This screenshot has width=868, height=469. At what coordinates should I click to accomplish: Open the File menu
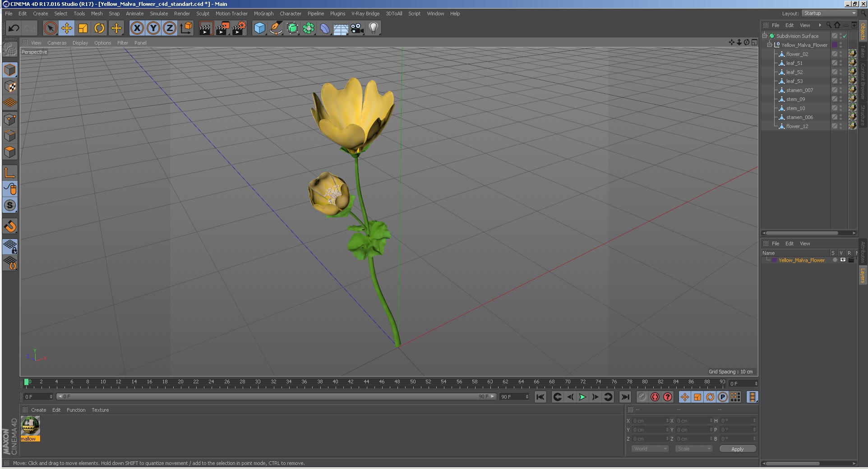(9, 14)
